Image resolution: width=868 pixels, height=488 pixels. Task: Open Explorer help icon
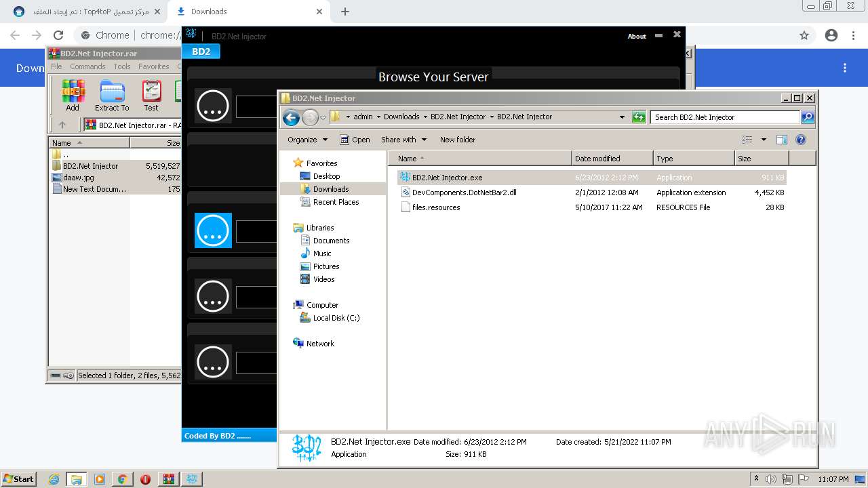801,140
